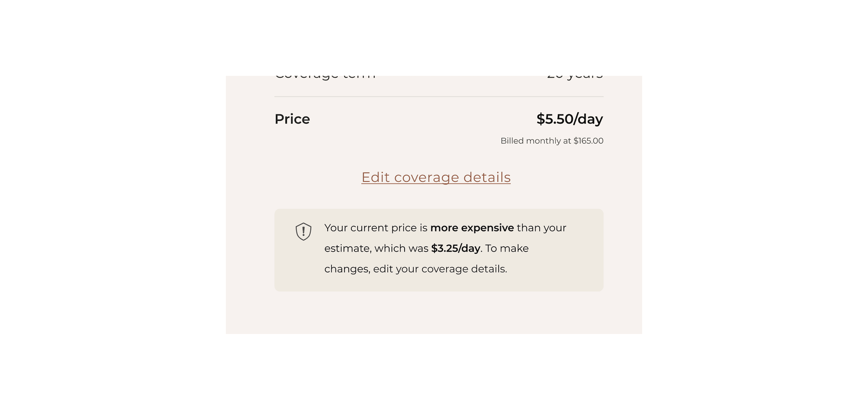Click the $165.00 monthly billing amount
The image size is (868, 410).
(x=588, y=141)
